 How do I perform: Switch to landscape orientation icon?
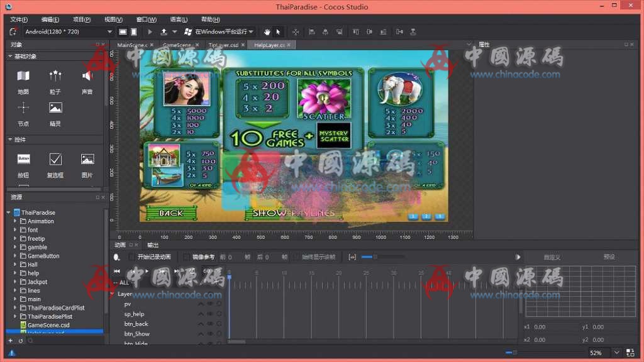(x=123, y=31)
